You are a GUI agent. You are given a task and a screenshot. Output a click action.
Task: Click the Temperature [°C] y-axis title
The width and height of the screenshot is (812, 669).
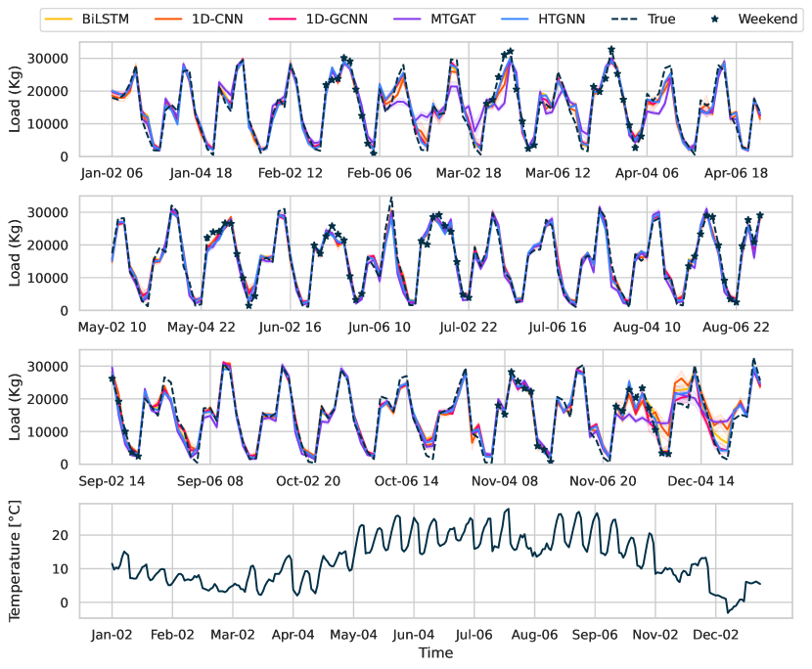pyautogui.click(x=16, y=562)
